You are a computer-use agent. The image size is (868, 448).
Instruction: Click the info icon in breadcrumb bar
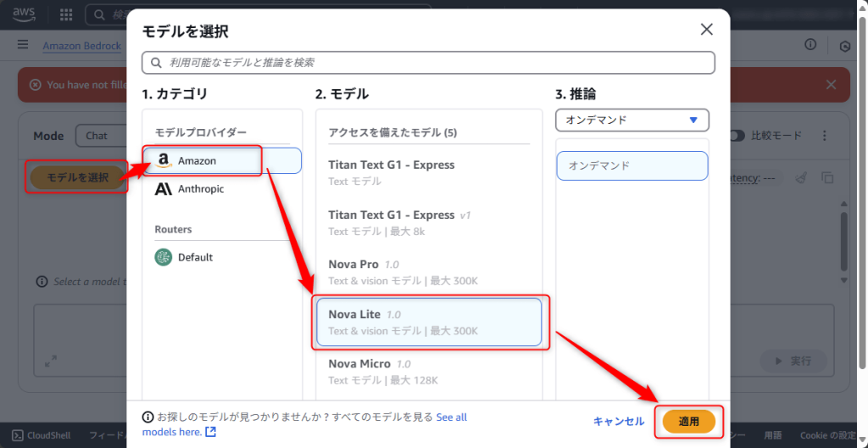810,44
